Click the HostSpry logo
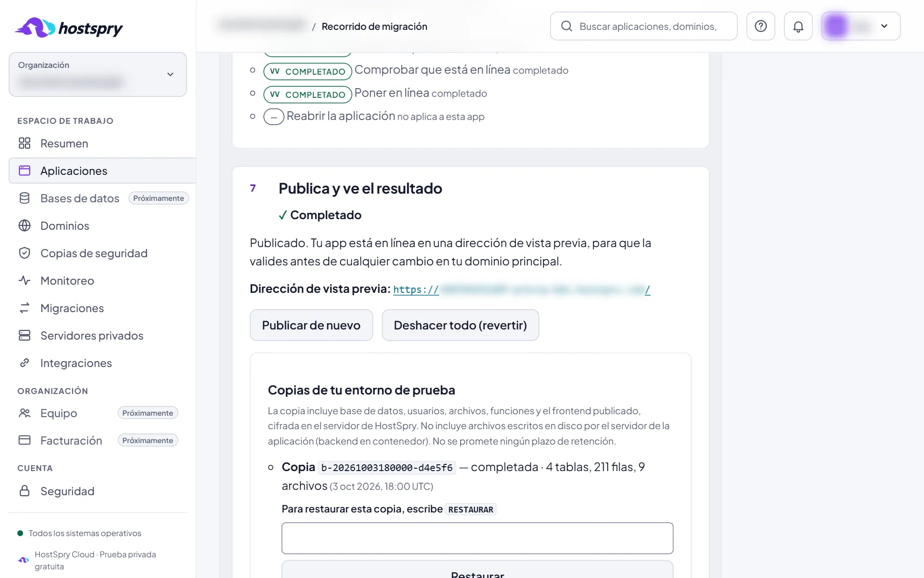Viewport: 924px width, 578px height. 69,28
